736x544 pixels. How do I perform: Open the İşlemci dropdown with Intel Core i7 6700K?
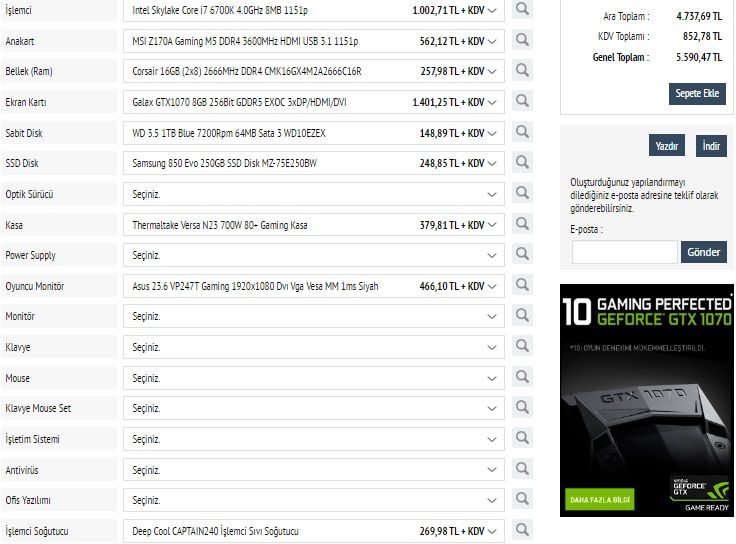[x=314, y=10]
